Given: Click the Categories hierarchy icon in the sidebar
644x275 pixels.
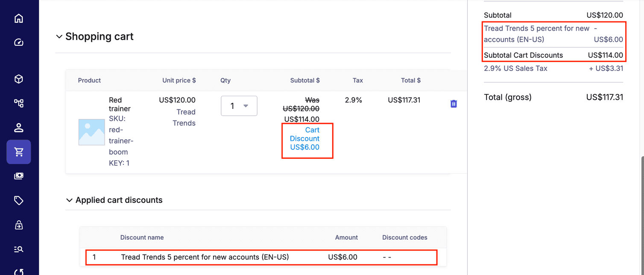Looking at the screenshot, I should (19, 103).
